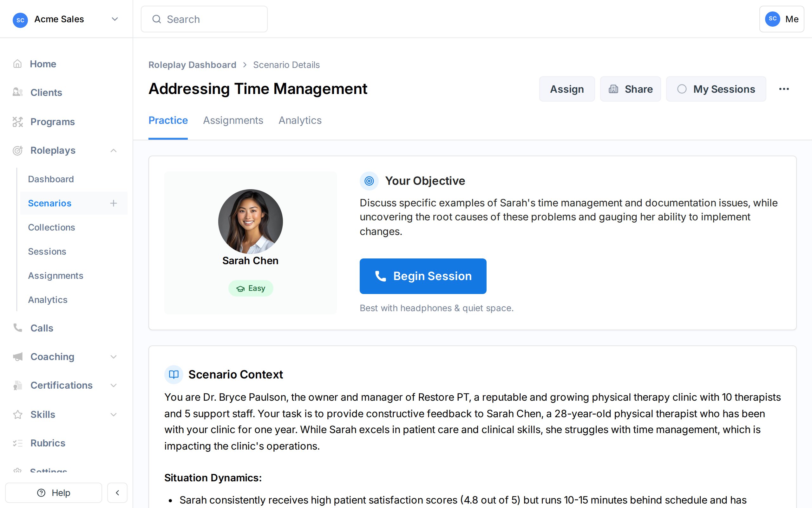Open Clients in the sidebar

pos(46,92)
